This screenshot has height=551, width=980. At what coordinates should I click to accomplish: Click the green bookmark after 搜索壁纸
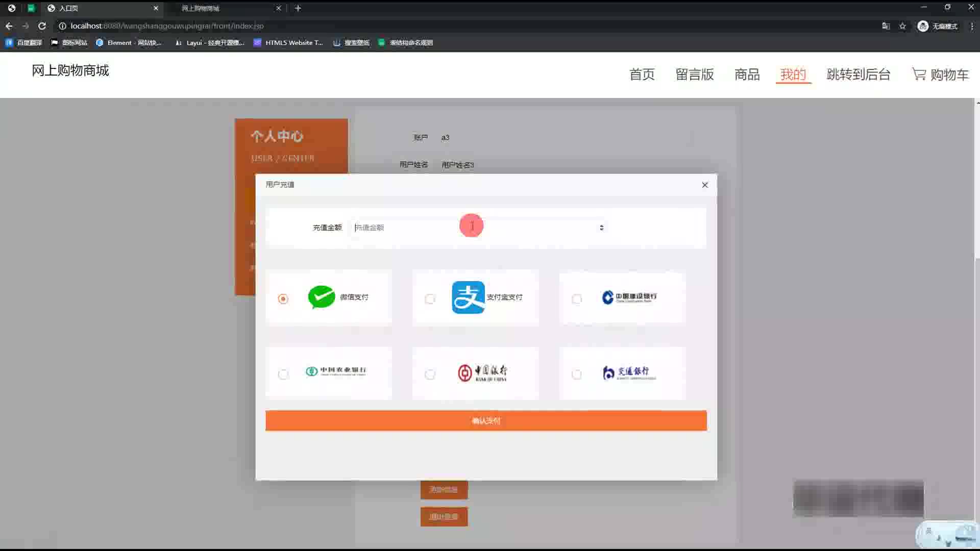tap(406, 43)
